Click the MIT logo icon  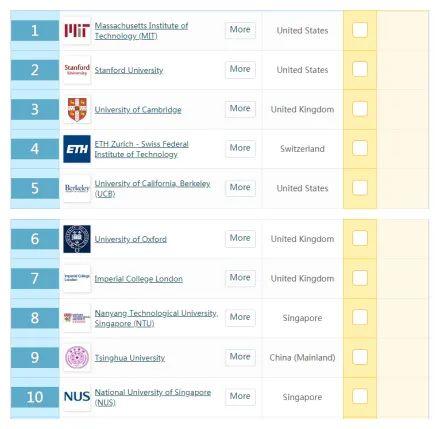77,31
